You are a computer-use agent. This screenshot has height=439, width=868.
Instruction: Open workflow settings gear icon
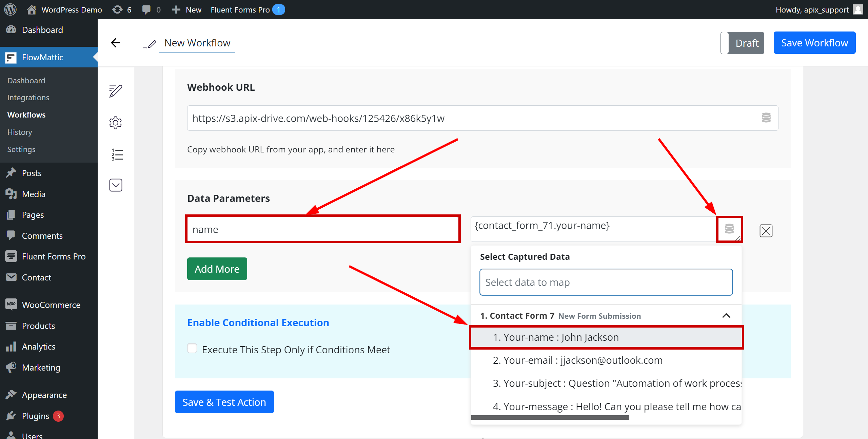pyautogui.click(x=116, y=123)
